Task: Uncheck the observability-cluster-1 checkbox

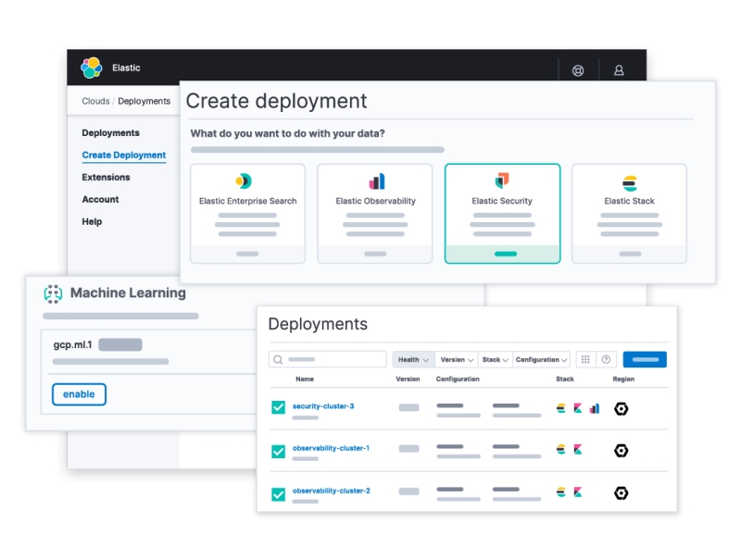Action: point(279,452)
